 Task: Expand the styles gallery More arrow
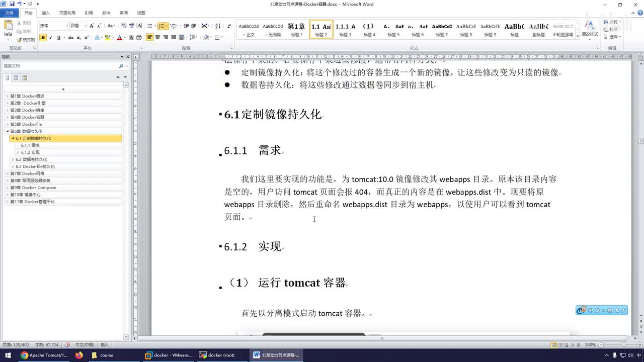coord(577,35)
